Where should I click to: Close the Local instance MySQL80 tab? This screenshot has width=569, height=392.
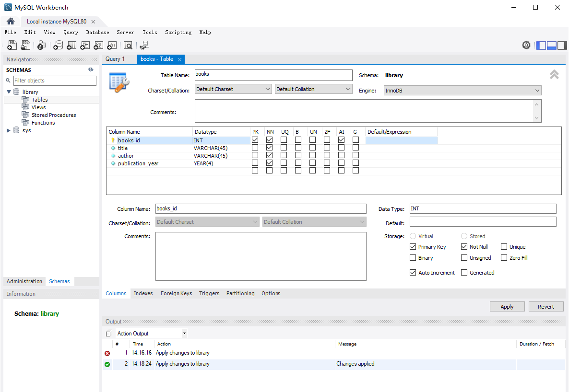coord(93,22)
